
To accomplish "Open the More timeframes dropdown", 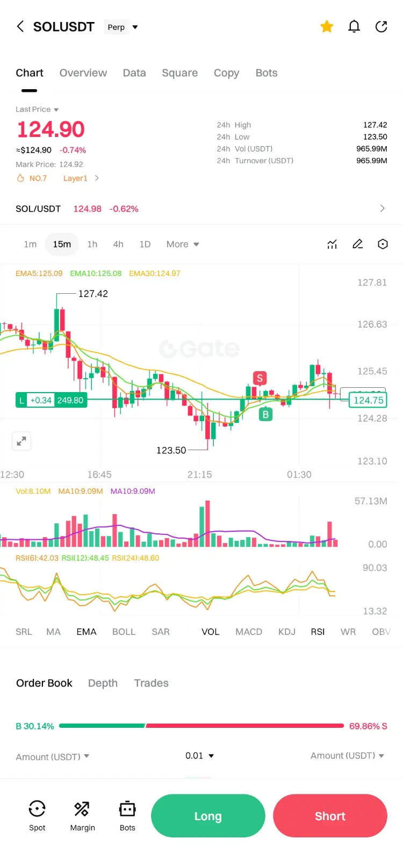I will point(183,244).
